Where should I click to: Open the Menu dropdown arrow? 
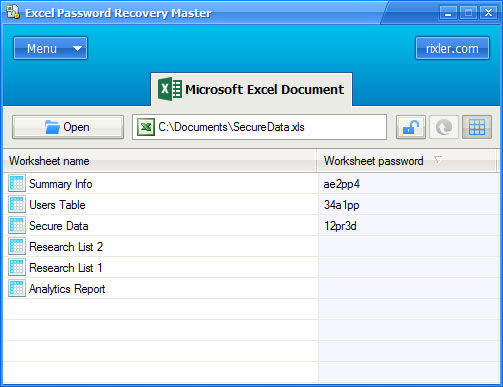(77, 49)
